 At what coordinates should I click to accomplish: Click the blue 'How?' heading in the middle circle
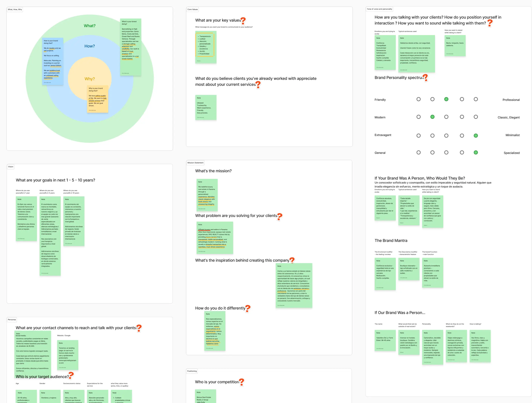(x=90, y=46)
